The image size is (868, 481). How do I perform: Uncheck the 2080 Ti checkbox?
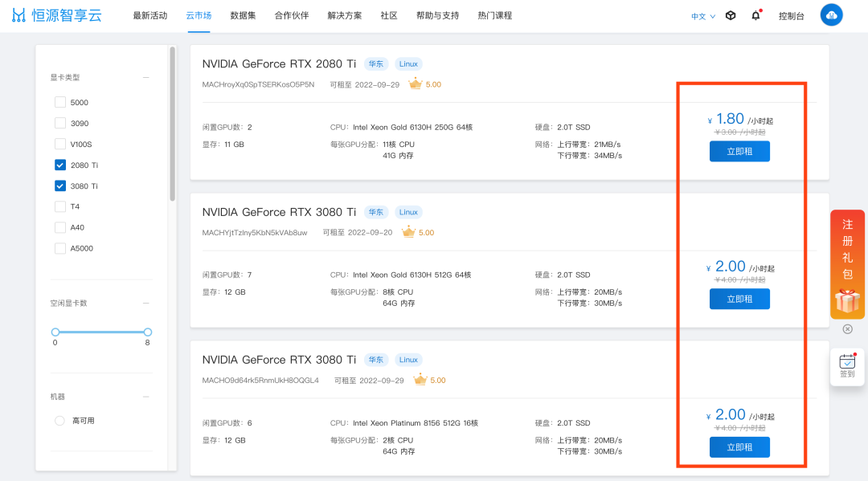click(x=60, y=165)
